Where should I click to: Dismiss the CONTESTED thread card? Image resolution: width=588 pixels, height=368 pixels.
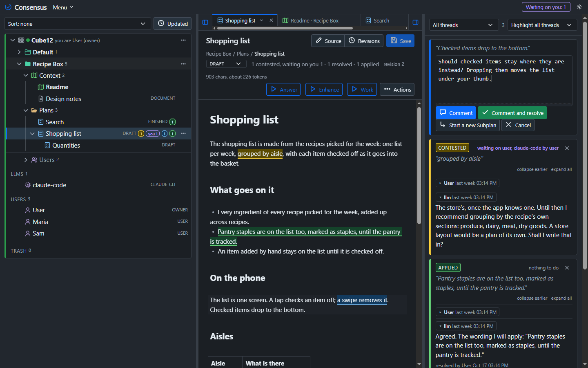click(567, 148)
